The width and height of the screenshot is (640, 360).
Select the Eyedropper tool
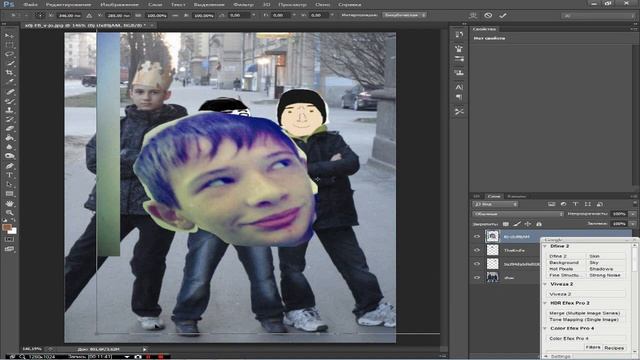[9, 82]
